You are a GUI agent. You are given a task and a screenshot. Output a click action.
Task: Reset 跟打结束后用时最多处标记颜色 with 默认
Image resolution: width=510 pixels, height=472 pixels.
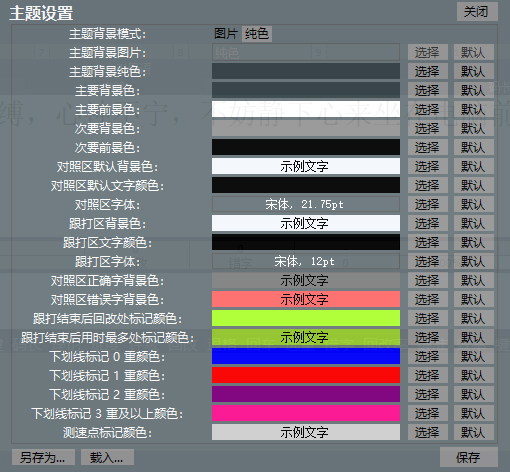tap(474, 337)
